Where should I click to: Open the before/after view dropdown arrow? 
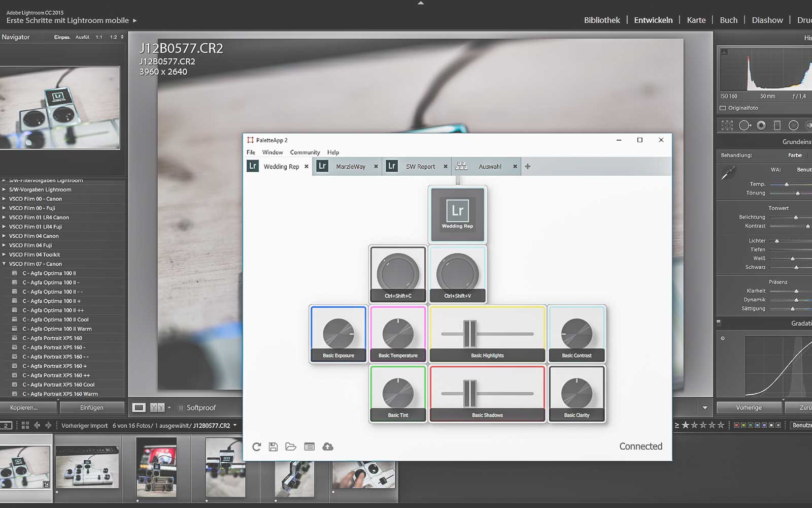pos(169,407)
